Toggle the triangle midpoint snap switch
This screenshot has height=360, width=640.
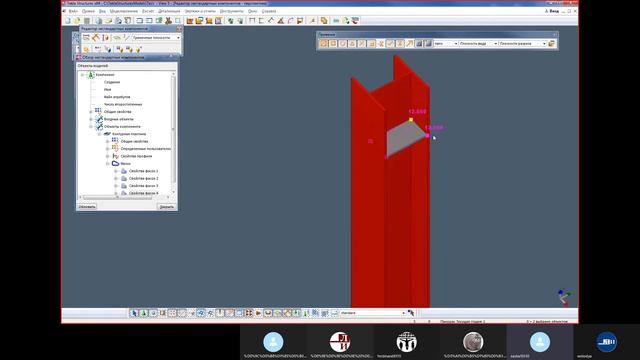tap(352, 43)
